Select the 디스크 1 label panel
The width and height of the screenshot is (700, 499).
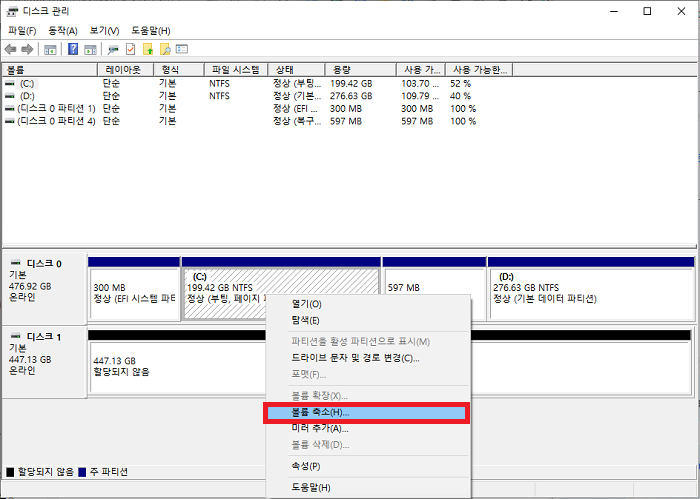click(x=44, y=362)
